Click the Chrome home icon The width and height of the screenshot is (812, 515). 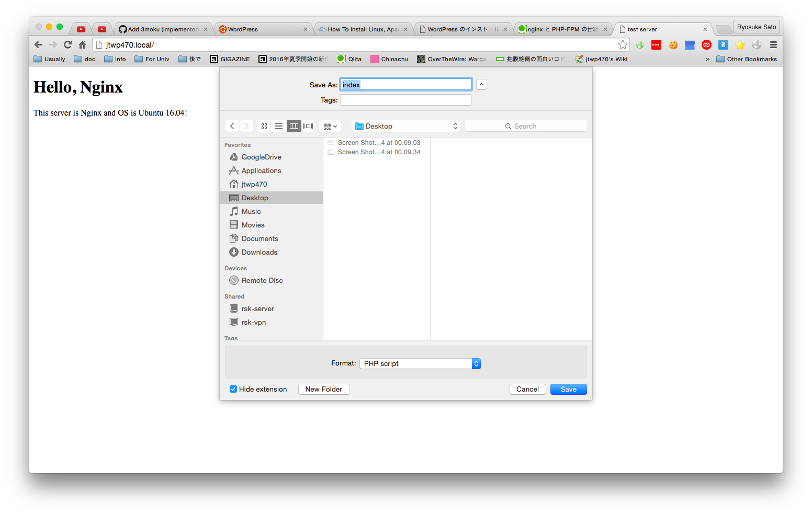click(82, 45)
